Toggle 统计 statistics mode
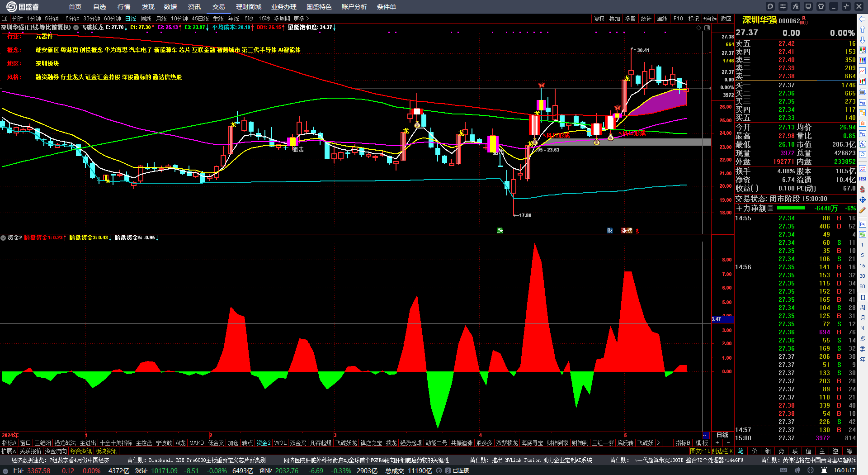Screen dimensions: 868x475 646,19
